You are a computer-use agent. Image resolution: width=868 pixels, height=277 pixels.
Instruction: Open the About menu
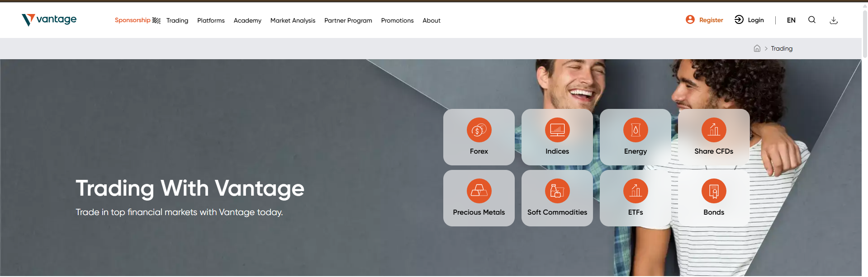coord(432,20)
